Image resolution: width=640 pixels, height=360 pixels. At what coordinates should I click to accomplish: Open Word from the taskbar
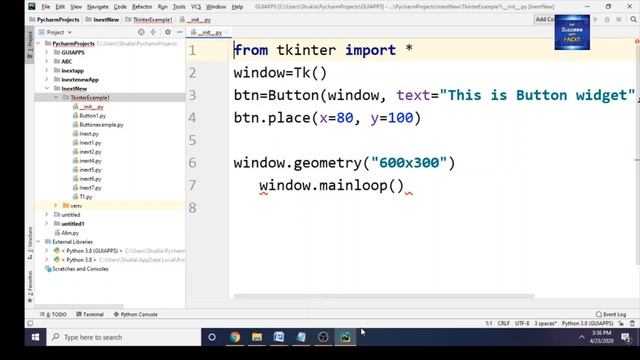pyautogui.click(x=279, y=337)
